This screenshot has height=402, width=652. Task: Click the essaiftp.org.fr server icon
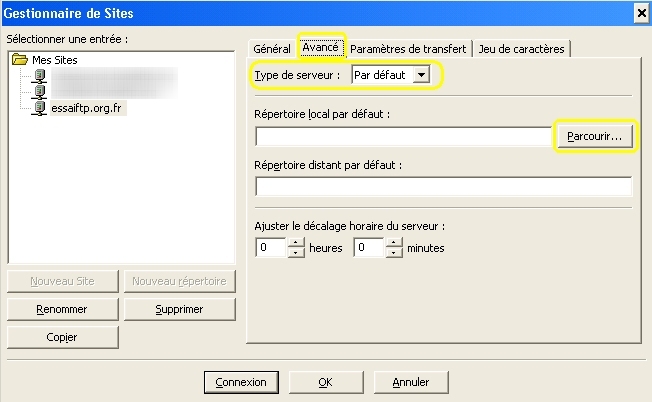tap(40, 108)
